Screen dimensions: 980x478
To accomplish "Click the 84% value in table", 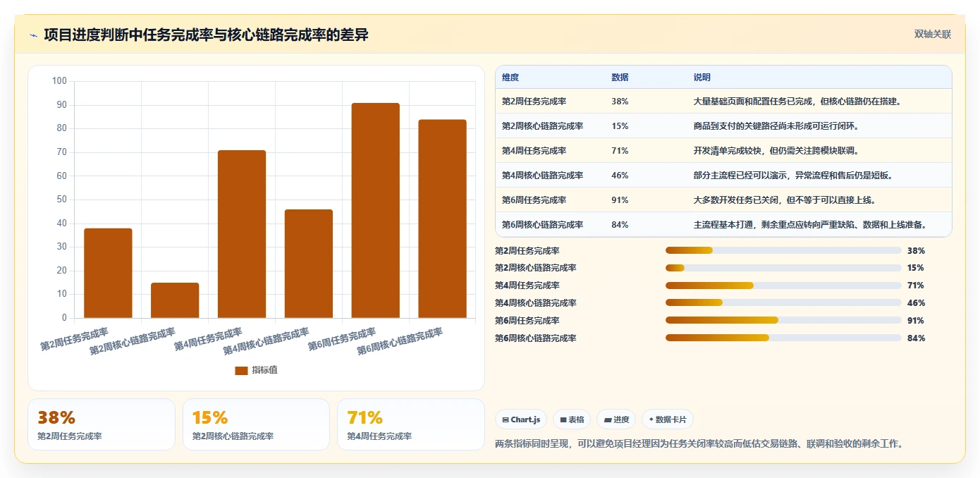I will (620, 225).
